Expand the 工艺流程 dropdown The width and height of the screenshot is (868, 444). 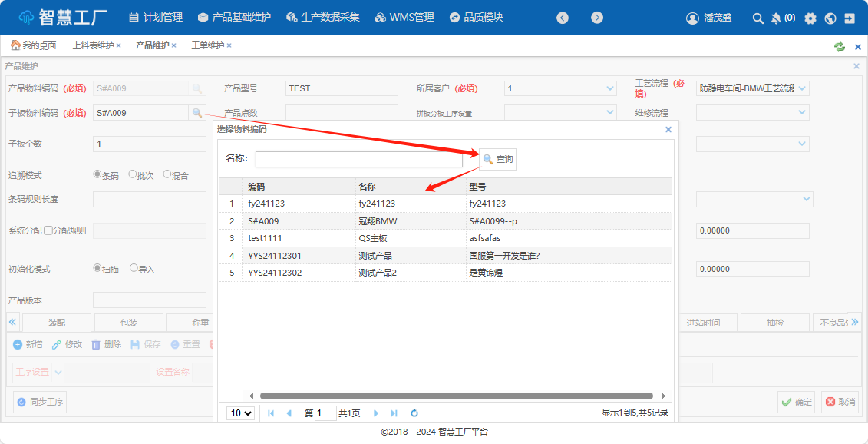[803, 88]
